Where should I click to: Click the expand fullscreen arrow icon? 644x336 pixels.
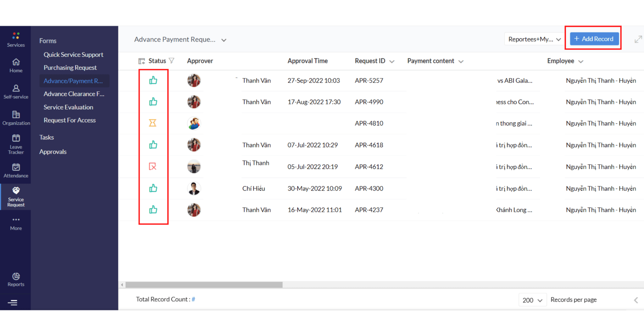[638, 39]
